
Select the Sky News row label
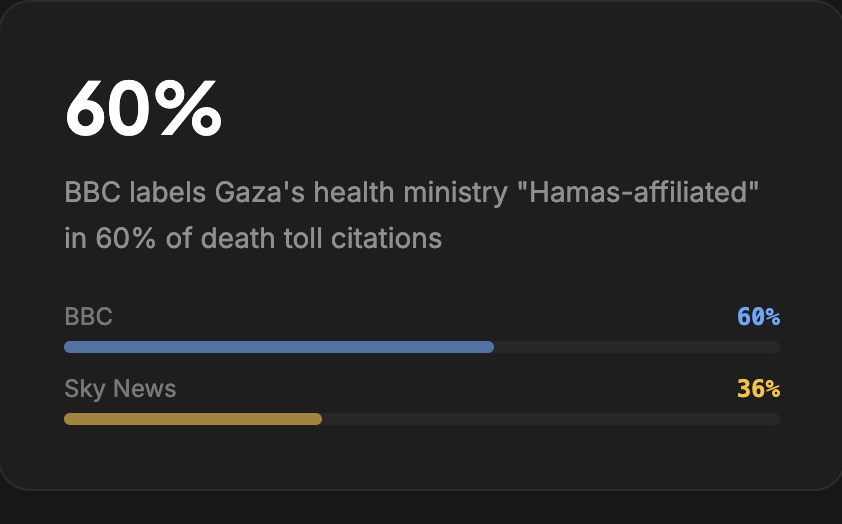coord(120,389)
